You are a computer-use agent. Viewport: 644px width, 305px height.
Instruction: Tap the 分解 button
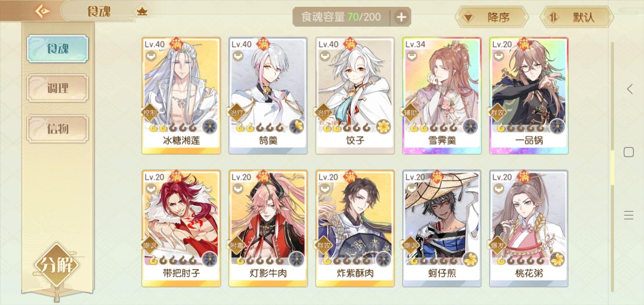click(57, 266)
